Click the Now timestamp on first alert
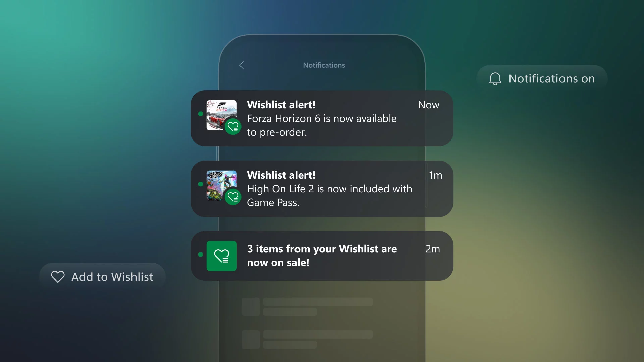 429,105
